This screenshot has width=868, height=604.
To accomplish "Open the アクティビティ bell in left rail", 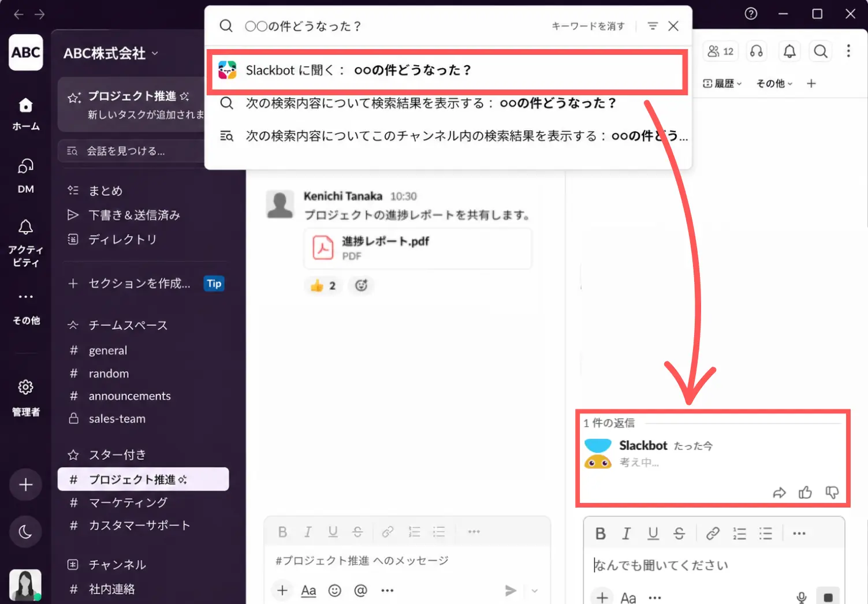I will pos(25,243).
